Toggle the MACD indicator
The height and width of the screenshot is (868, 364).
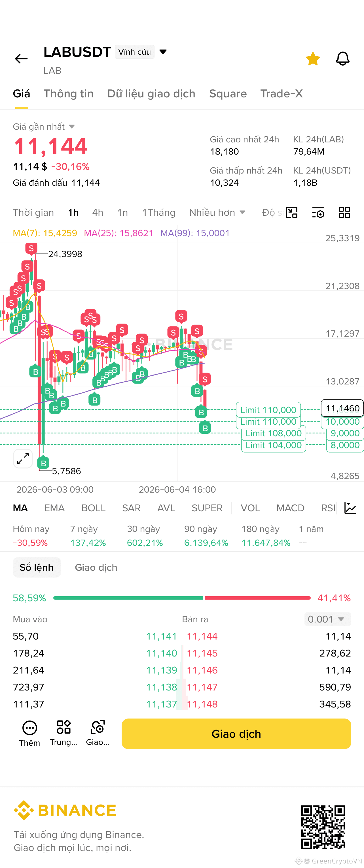pos(290,508)
